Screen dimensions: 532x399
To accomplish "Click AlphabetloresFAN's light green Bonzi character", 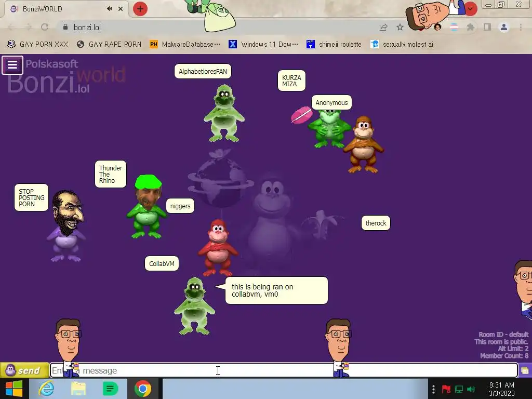I will (x=224, y=114).
